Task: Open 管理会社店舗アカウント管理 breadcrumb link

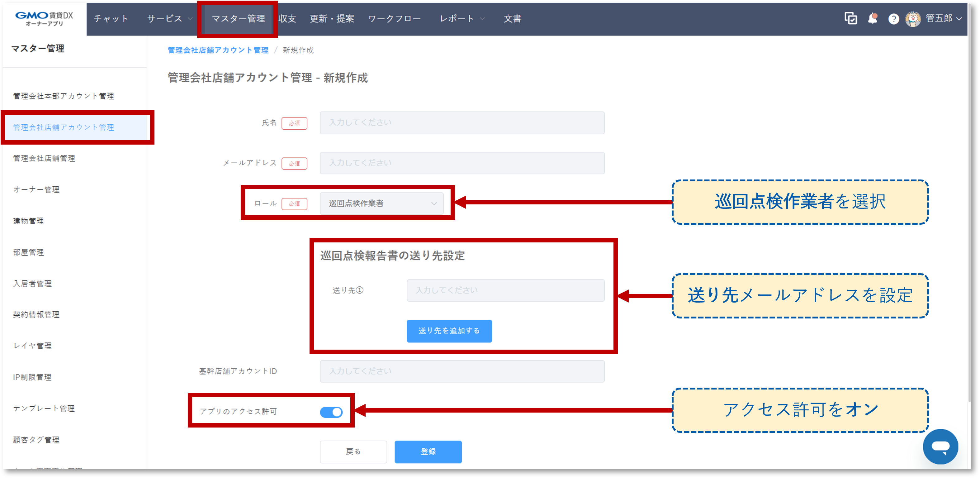Action: [x=217, y=50]
